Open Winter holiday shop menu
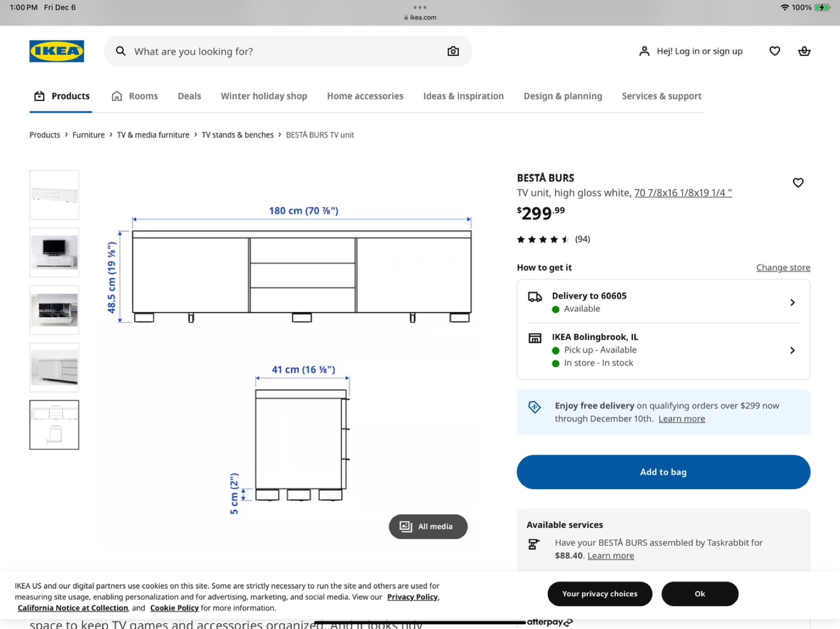The image size is (840, 629). pos(264,96)
